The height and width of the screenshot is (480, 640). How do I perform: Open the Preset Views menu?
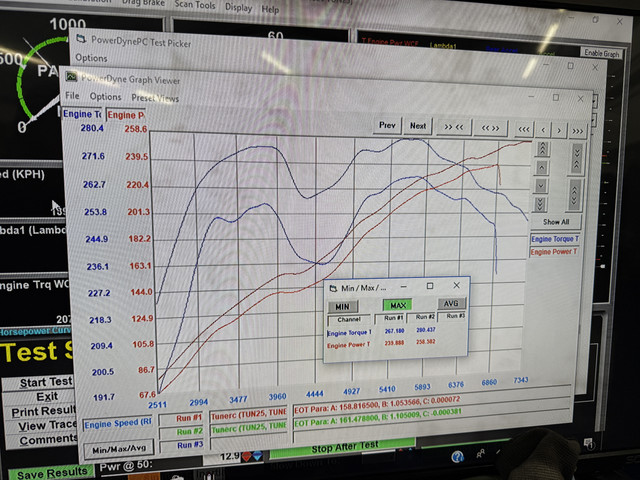coord(155,98)
